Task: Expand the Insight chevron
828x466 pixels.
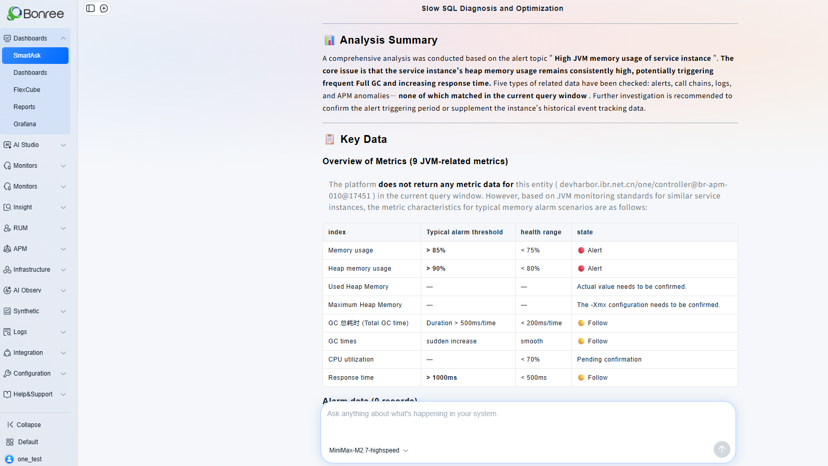Action: tap(63, 207)
